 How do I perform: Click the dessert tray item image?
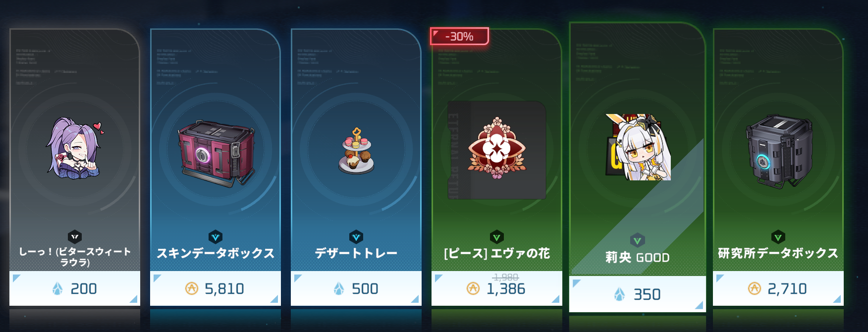point(356,151)
